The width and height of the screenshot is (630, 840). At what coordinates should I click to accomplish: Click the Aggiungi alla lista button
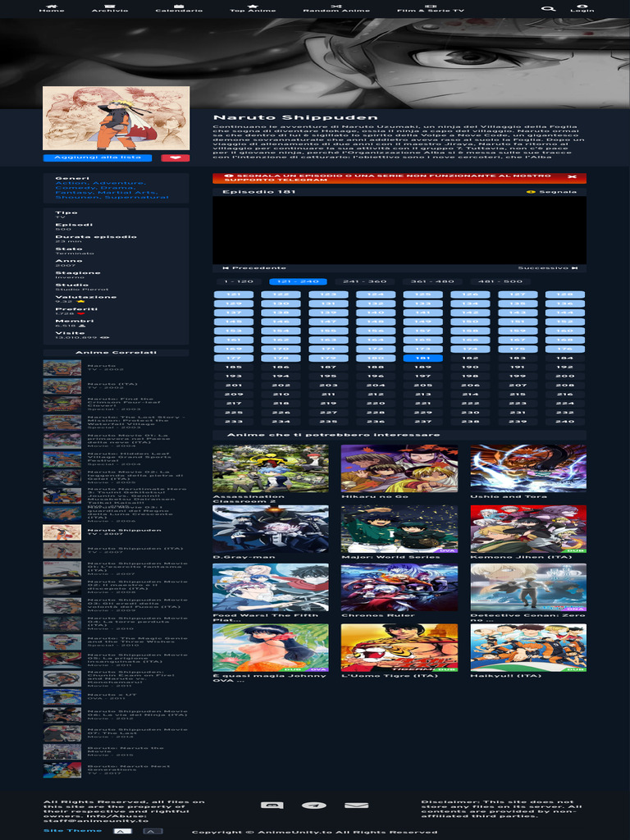tap(98, 157)
